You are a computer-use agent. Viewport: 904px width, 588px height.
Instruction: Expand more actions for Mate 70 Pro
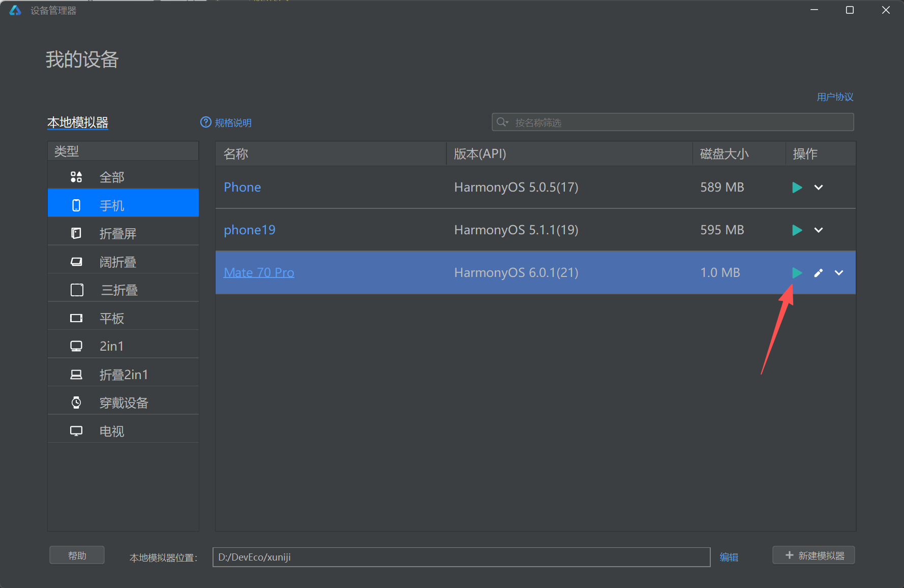click(x=839, y=273)
